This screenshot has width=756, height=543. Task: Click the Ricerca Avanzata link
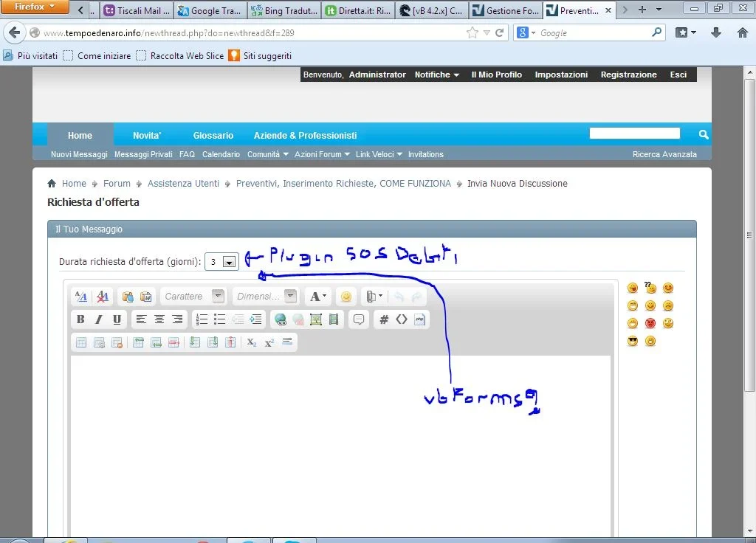click(664, 154)
